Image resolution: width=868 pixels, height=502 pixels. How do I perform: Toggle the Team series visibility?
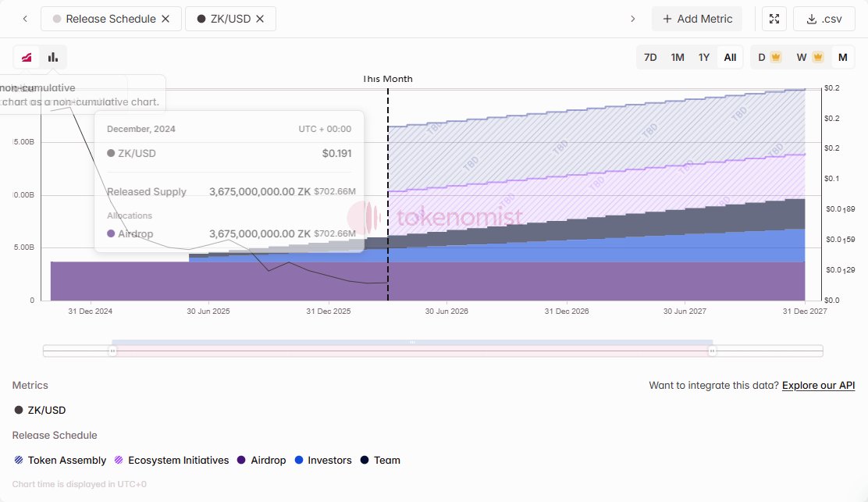(364, 460)
